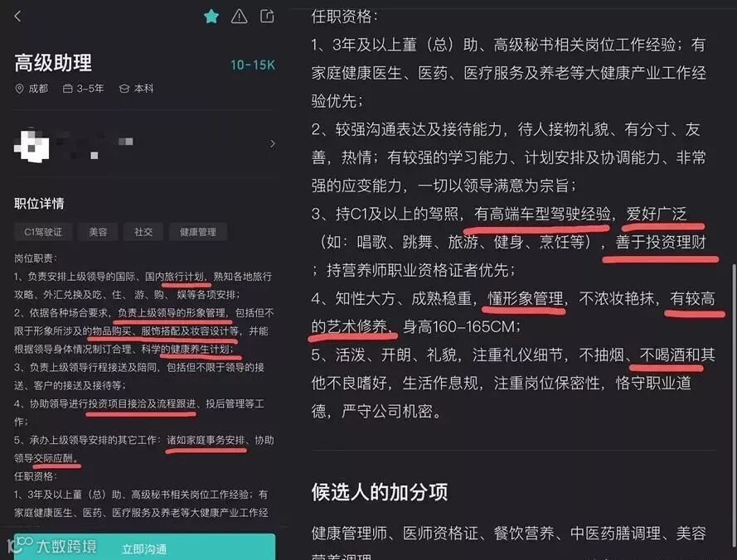Tap the back arrow icon

click(18, 17)
